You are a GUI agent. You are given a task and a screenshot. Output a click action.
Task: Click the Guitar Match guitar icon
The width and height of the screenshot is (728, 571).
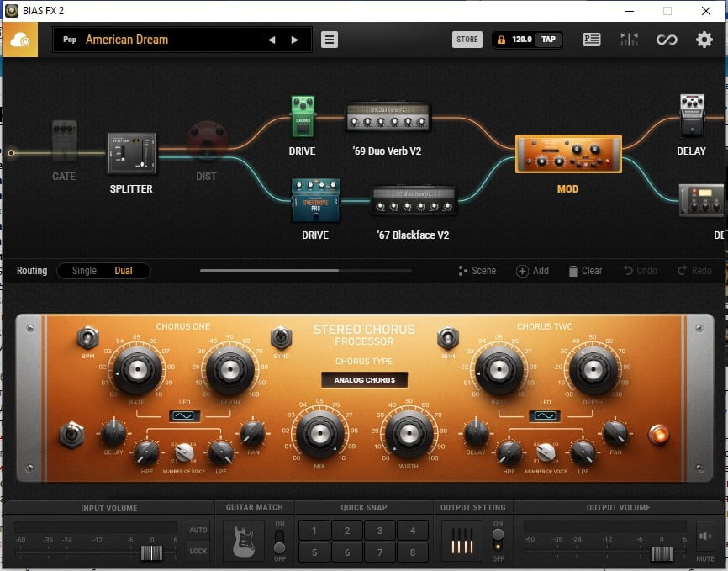244,542
